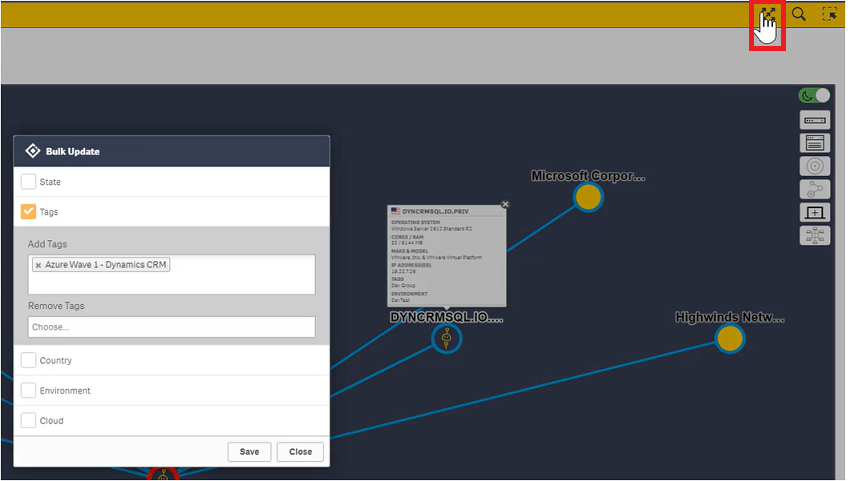Uncheck the Tags checkbox

pyautogui.click(x=28, y=211)
